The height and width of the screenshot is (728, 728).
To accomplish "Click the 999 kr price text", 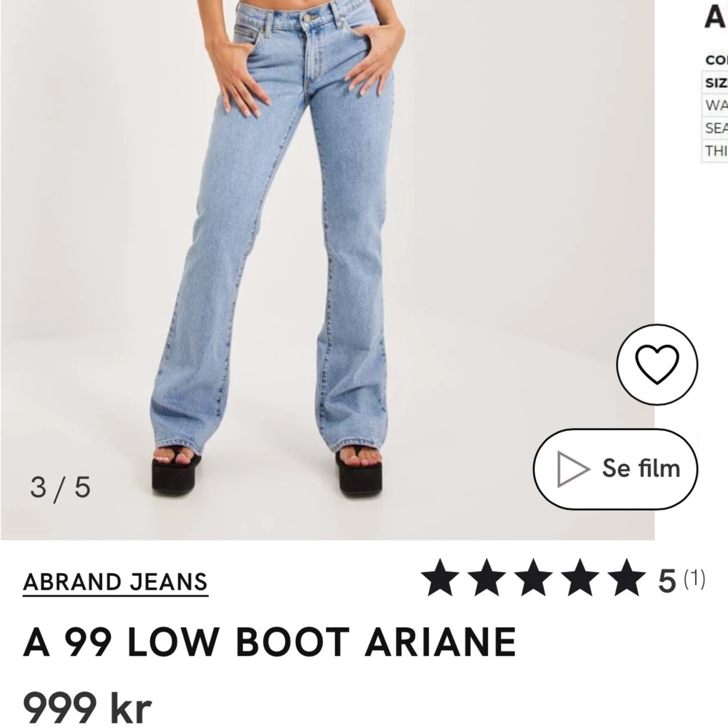I will coord(87,706).
